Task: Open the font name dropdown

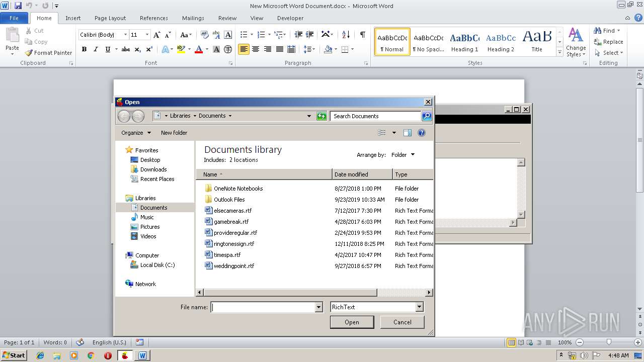Action: (x=125, y=35)
